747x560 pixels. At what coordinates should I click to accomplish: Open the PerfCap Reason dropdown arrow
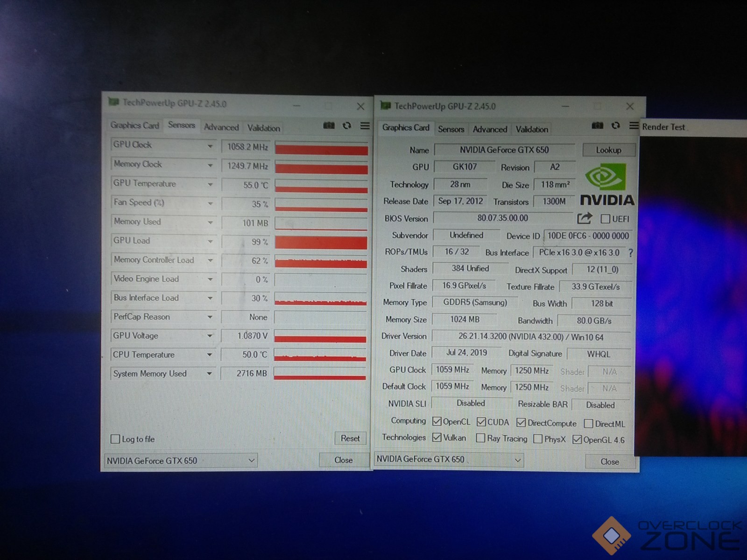[210, 317]
